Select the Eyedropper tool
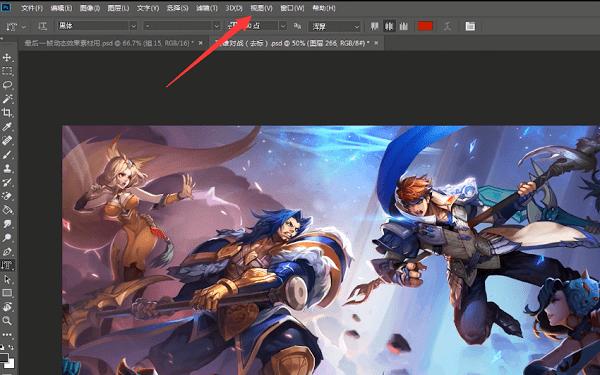This screenshot has height=375, width=600. (7, 127)
